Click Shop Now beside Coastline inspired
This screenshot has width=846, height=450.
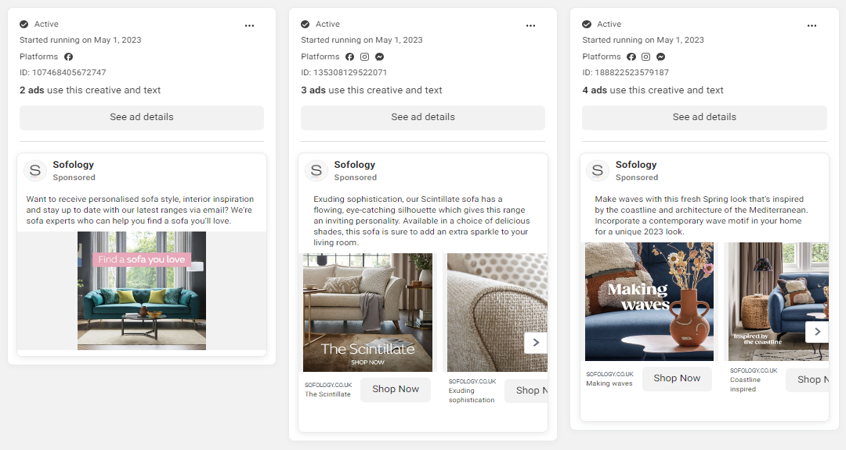807,380
